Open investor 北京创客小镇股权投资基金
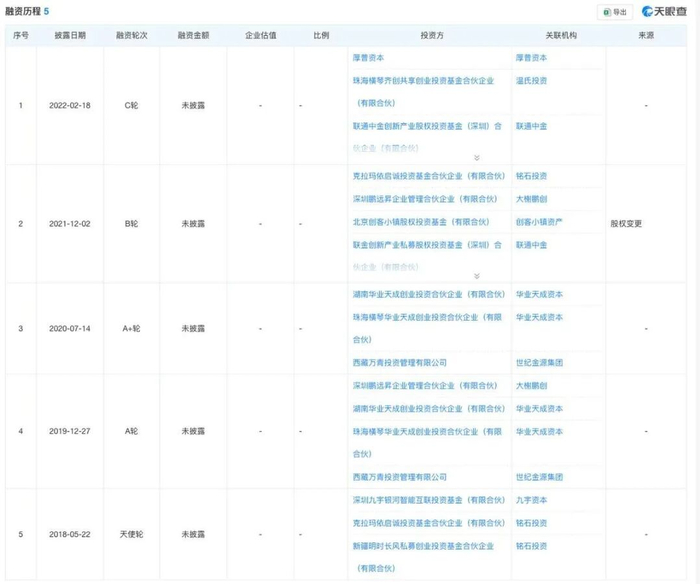700x584 pixels. pyautogui.click(x=421, y=222)
